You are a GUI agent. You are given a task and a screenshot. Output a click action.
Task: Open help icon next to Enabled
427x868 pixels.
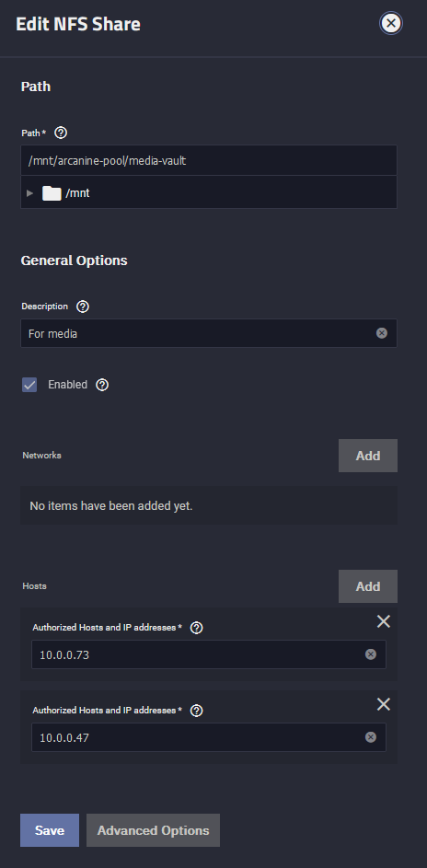pos(102,385)
